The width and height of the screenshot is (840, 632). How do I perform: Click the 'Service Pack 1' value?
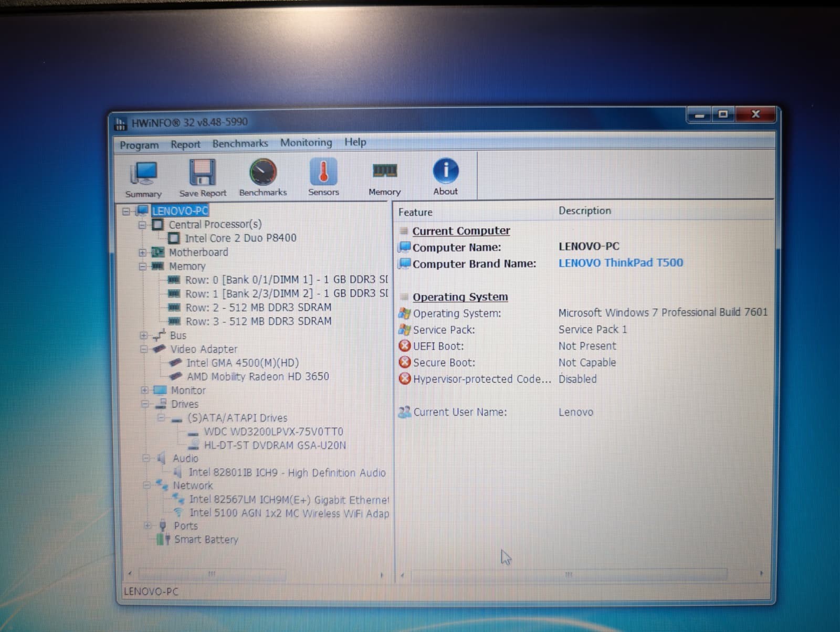[592, 329]
